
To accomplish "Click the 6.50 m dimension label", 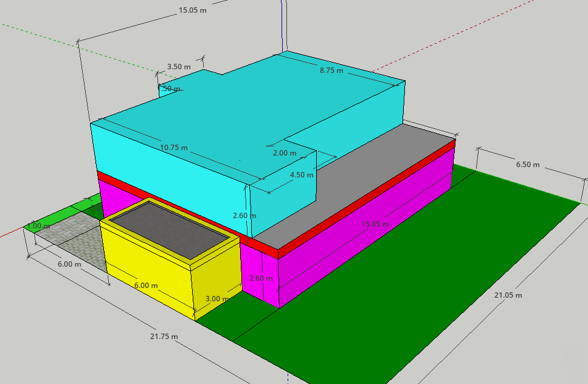I will [x=528, y=165].
